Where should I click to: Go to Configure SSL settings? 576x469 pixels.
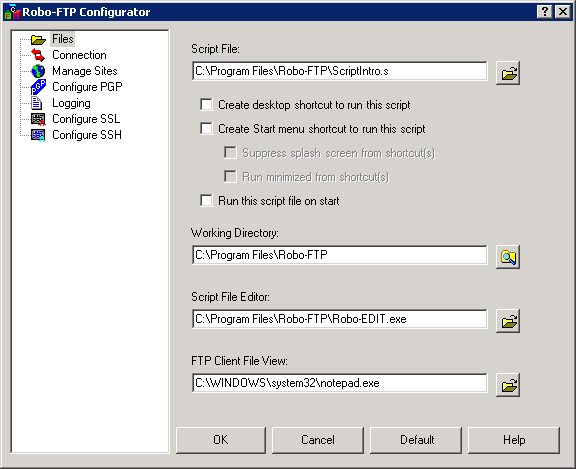(86, 119)
